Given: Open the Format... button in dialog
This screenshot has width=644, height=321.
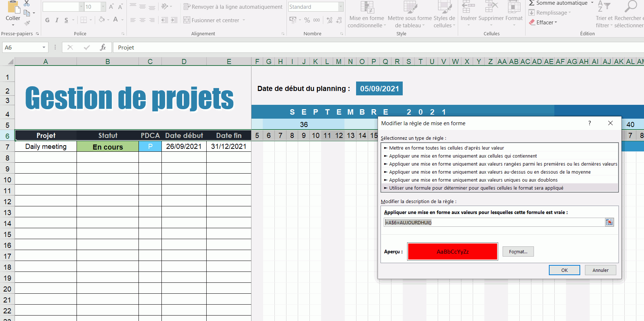Looking at the screenshot, I should click(x=518, y=251).
